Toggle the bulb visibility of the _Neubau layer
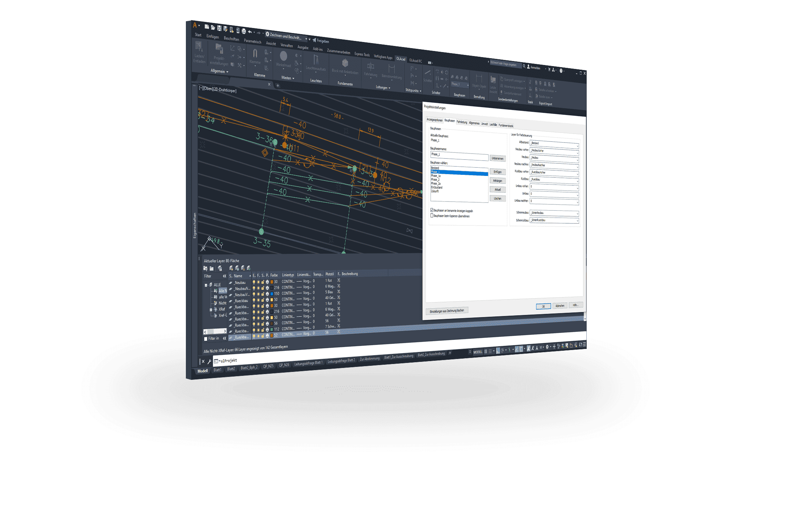The image size is (812, 508). (254, 282)
